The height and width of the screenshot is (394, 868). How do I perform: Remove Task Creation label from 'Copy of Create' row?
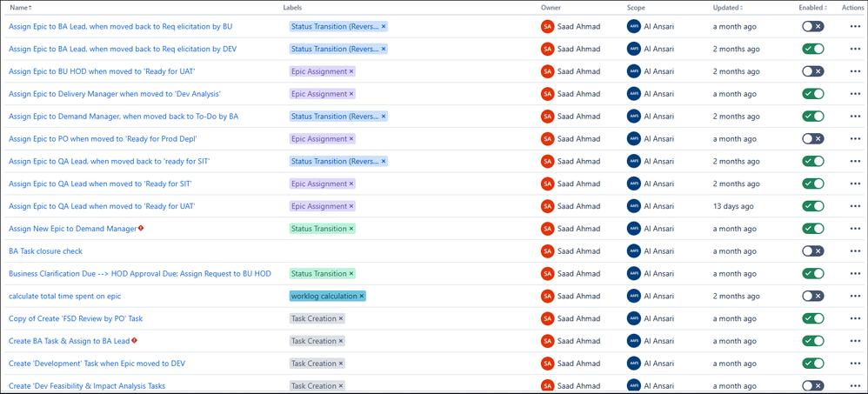340,318
